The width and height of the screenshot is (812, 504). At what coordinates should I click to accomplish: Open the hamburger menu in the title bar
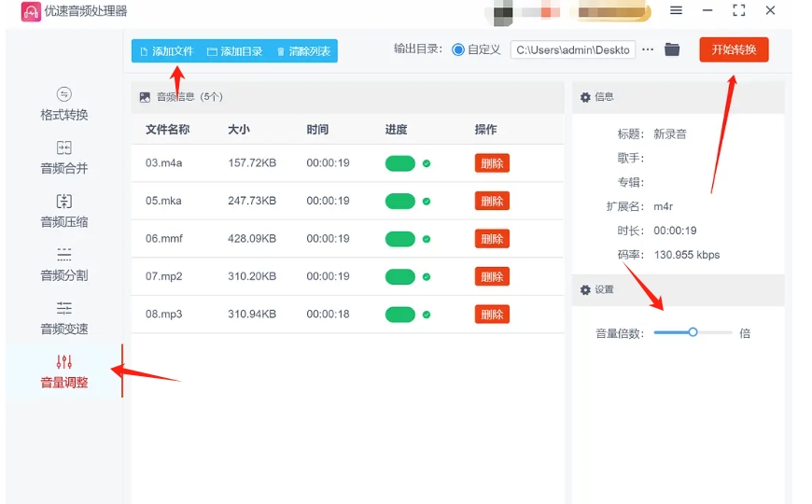676,10
